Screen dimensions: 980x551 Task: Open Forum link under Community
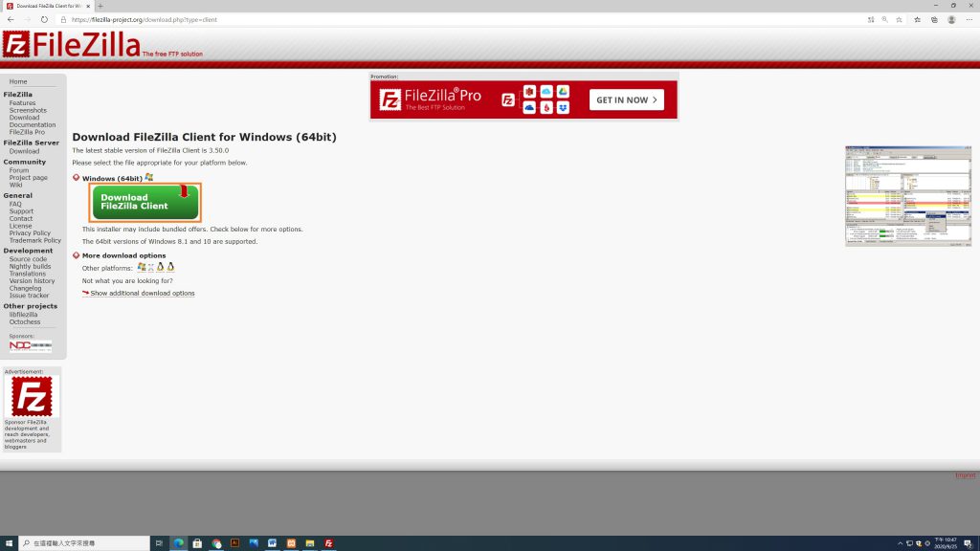point(19,170)
